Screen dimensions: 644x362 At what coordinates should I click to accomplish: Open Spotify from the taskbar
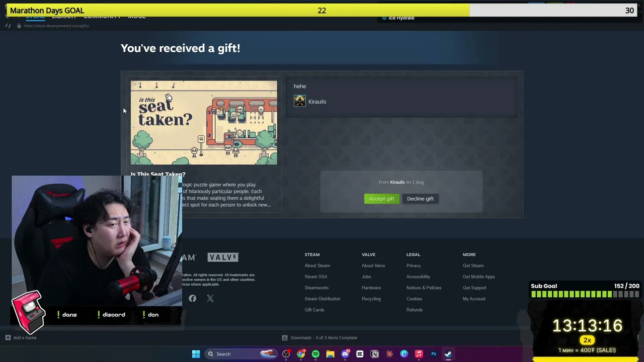tap(315, 354)
